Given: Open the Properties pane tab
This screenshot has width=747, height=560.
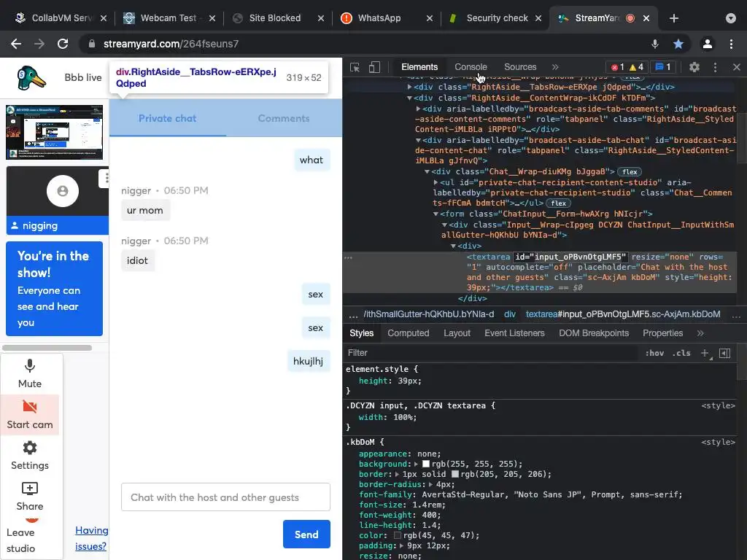Looking at the screenshot, I should [662, 333].
